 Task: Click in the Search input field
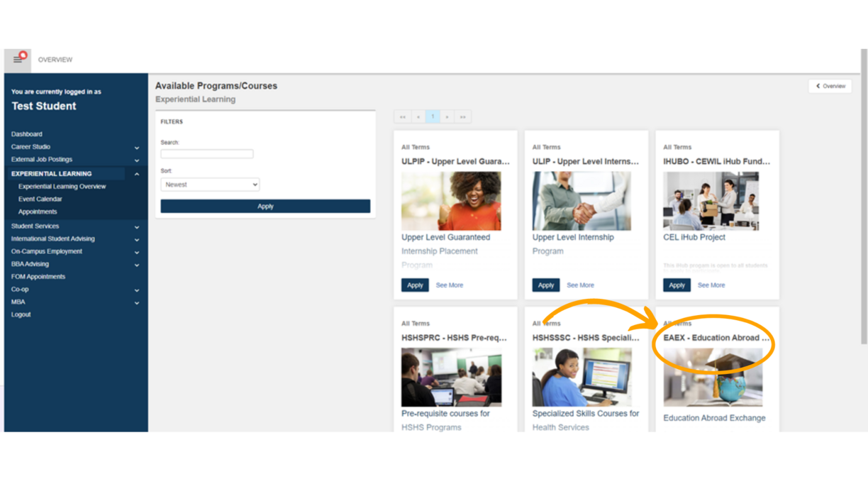pos(206,154)
